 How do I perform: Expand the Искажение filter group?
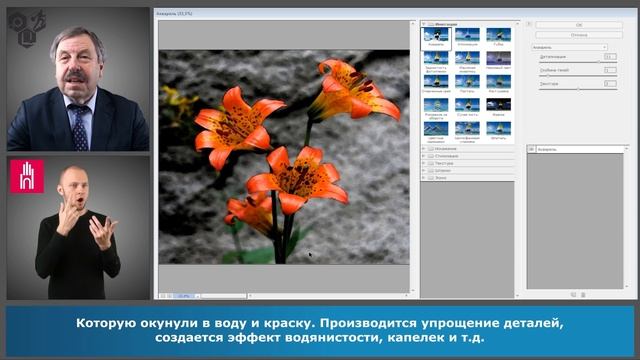point(424,149)
